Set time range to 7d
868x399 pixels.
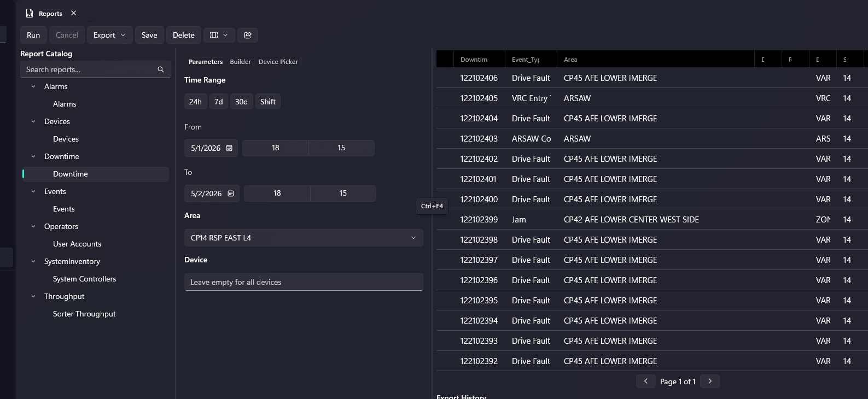219,102
